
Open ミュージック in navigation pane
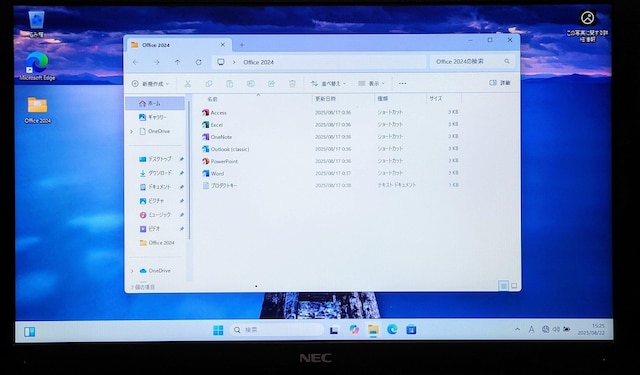point(155,215)
